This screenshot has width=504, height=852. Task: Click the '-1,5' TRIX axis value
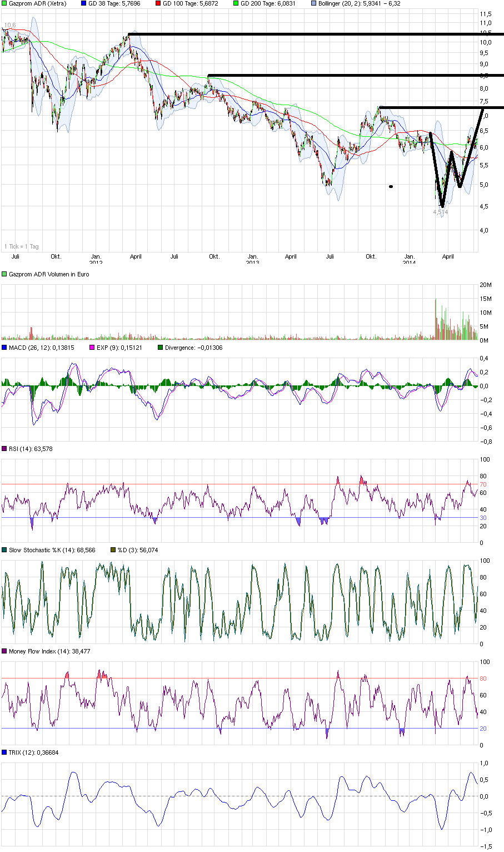[x=486, y=846]
